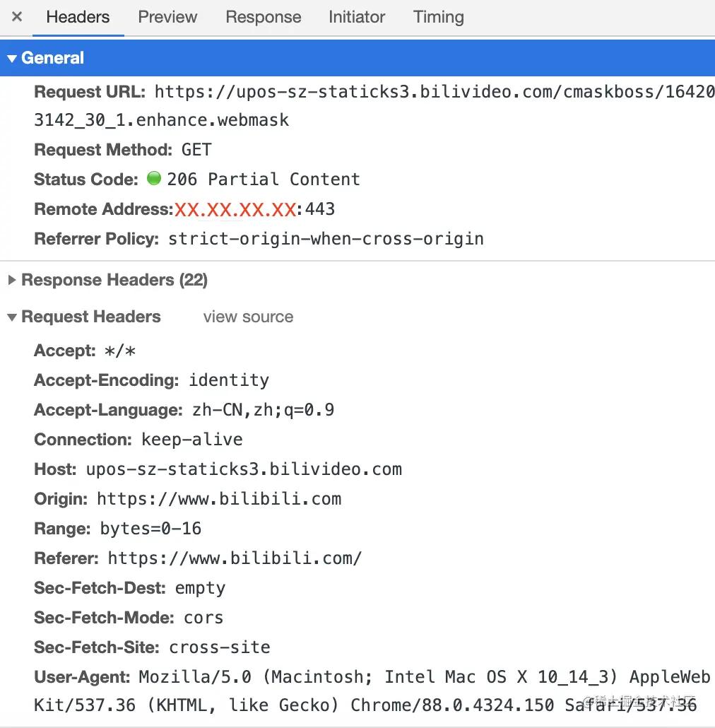This screenshot has width=715, height=728.
Task: Click the Referrer Policy value
Action: click(326, 239)
